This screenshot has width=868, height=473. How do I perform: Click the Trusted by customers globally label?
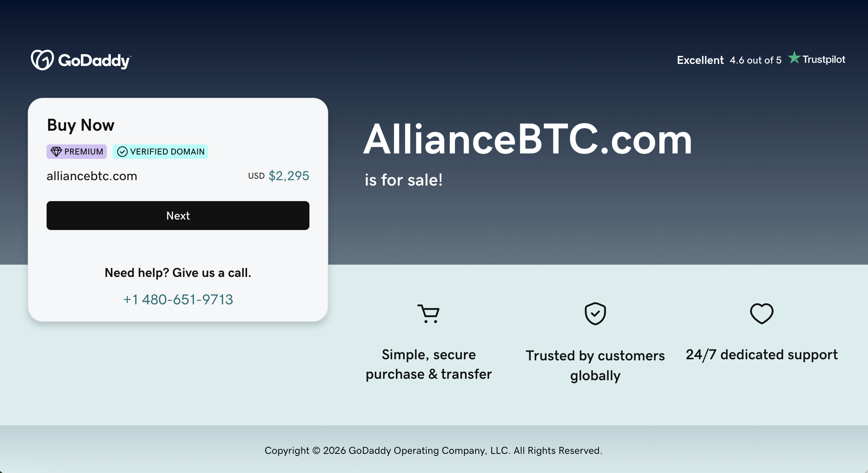595,365
